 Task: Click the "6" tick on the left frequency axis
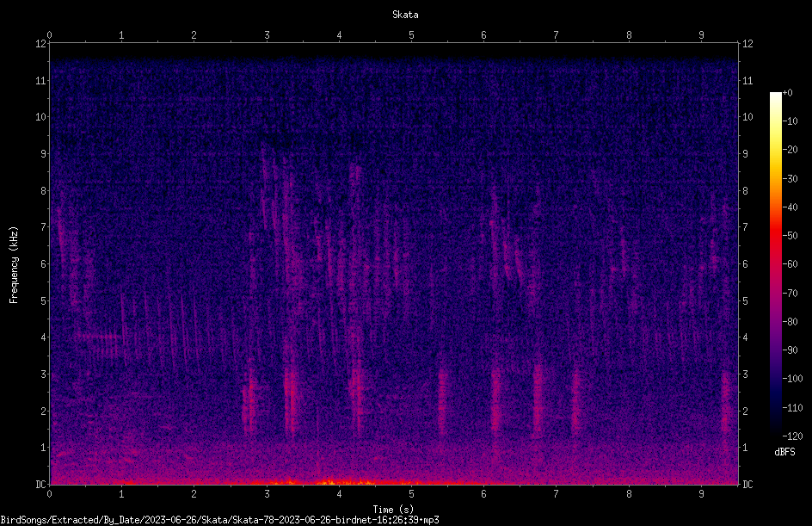[x=43, y=263]
